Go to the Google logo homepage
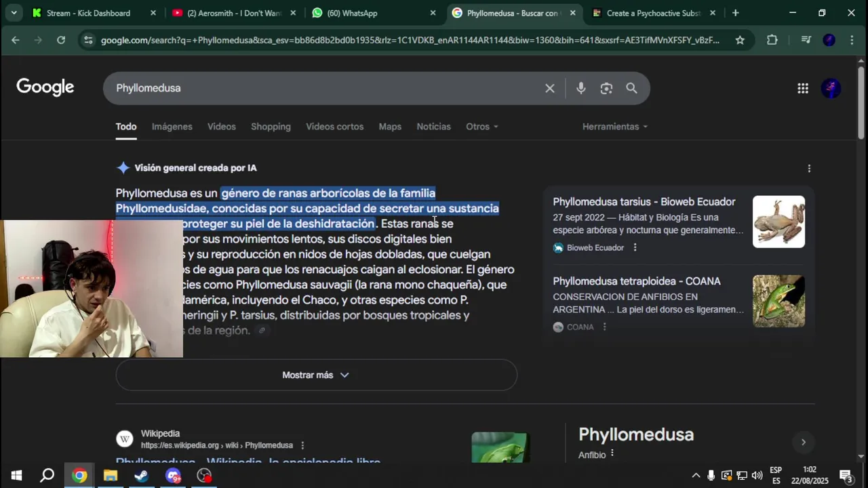The image size is (868, 488). pyautogui.click(x=45, y=87)
